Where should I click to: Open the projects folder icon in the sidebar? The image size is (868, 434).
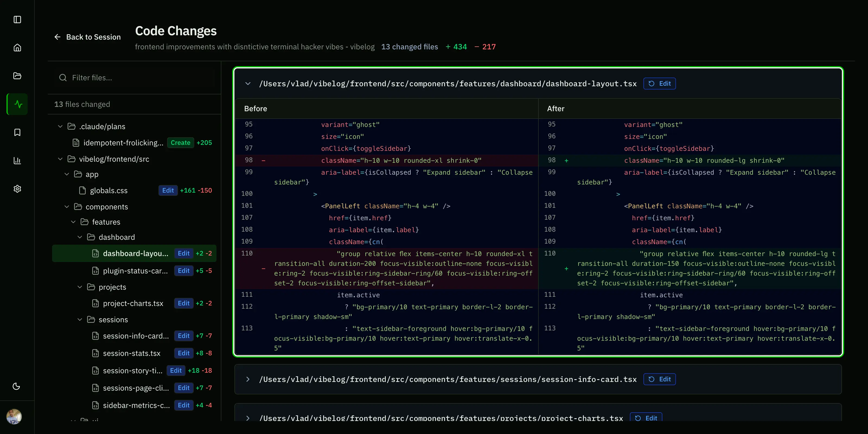(17, 75)
